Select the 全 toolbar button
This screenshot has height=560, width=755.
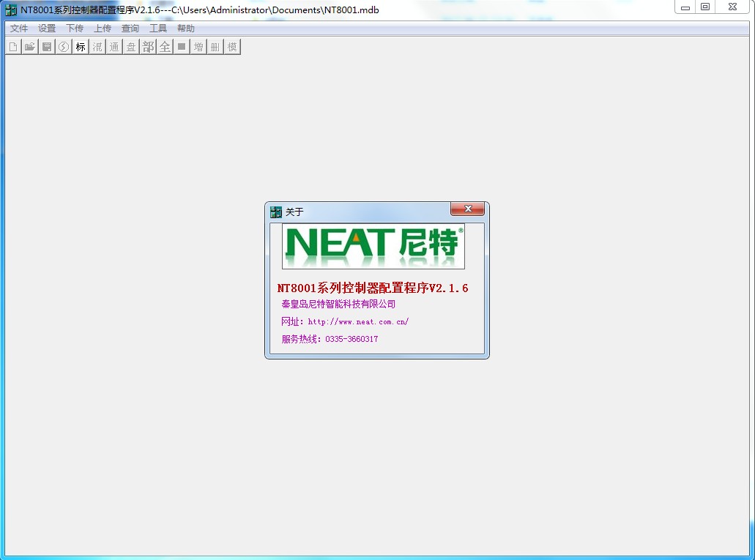[164, 46]
